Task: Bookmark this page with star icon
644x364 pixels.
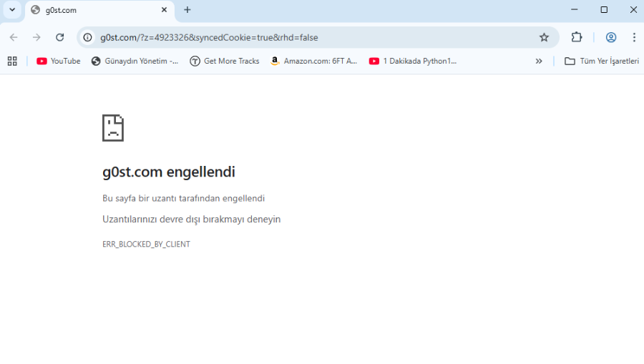Action: [544, 37]
